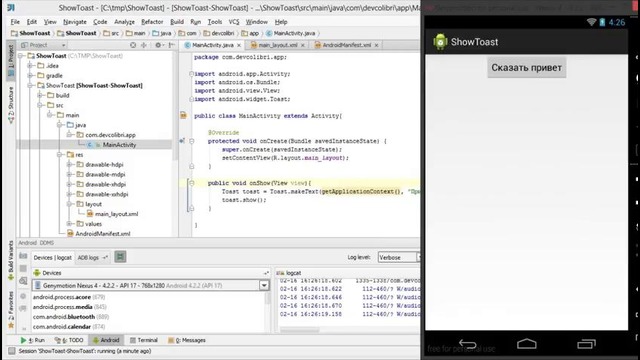Toggle the Build Variants side tool window
This screenshot has height=360, width=640.
(11, 260)
